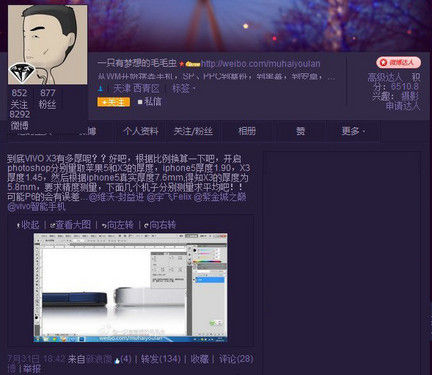Viewport: 432px width, 375px height.
Task: Click the @维天-封益进 mention
Action: pyautogui.click(x=116, y=197)
